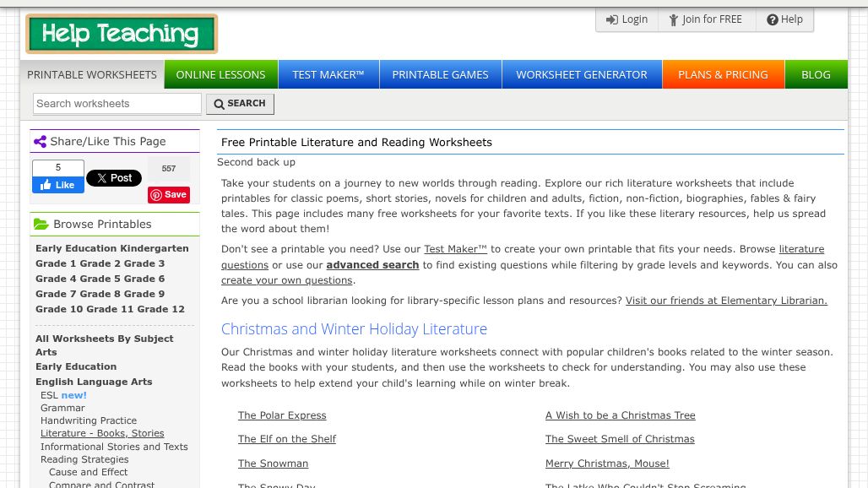Switch to the ONLINE LESSONS tab
Screen dimensions: 868x488
click(x=220, y=74)
